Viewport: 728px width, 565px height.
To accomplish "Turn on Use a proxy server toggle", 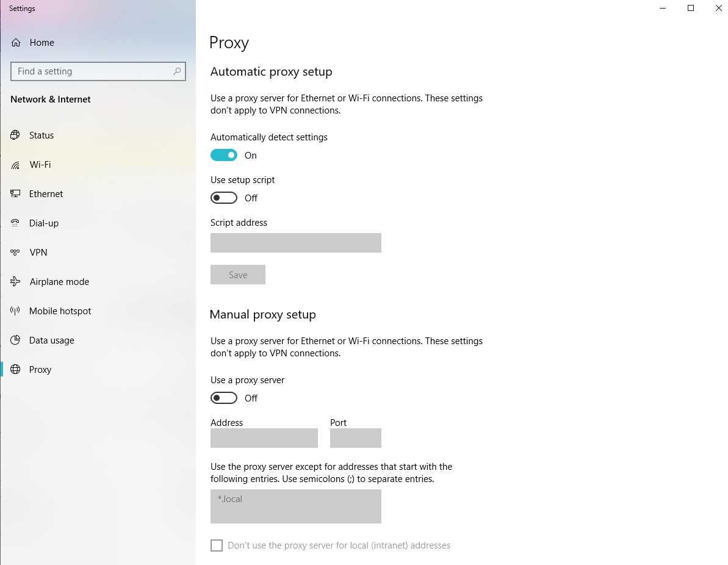I will pyautogui.click(x=224, y=398).
